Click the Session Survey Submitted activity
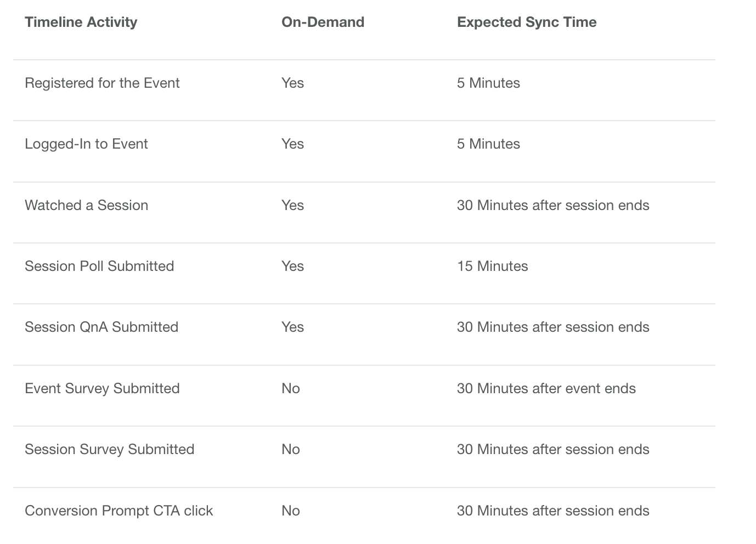The width and height of the screenshot is (756, 544). click(x=109, y=449)
